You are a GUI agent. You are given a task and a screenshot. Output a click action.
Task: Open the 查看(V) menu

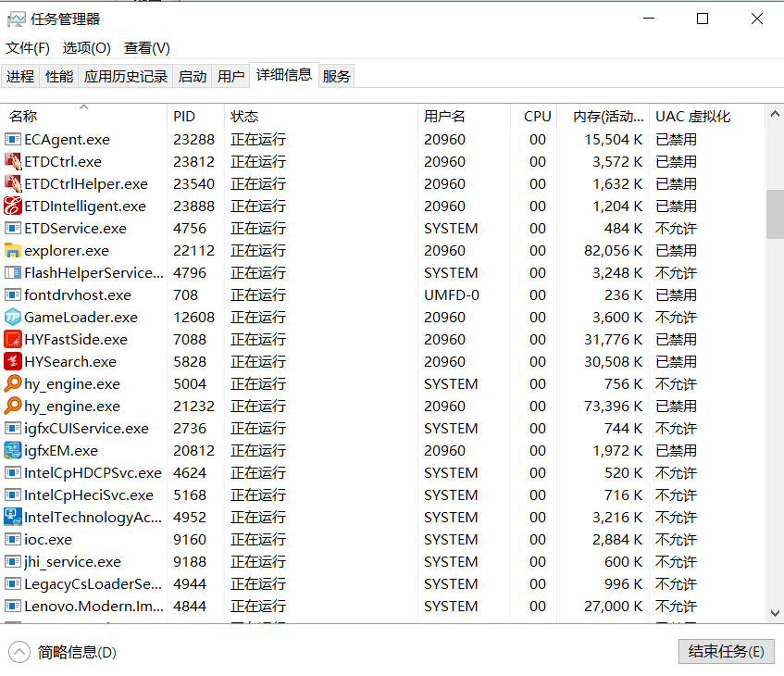point(147,48)
